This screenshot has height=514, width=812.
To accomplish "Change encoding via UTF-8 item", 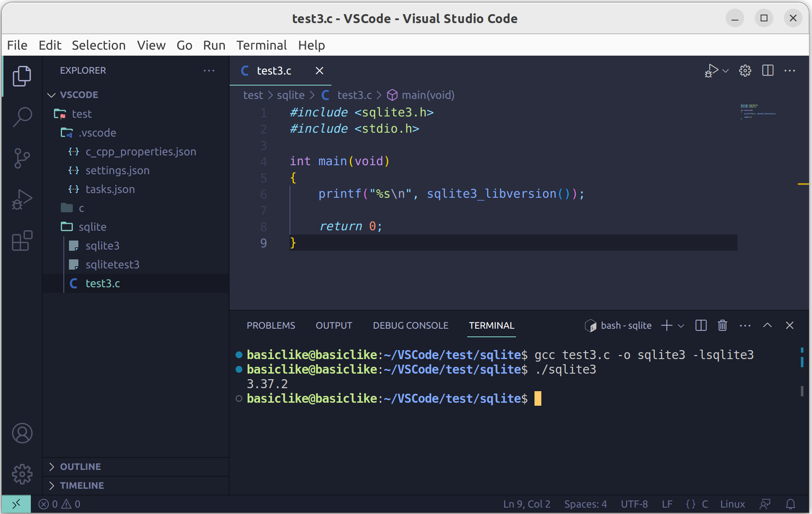I will pyautogui.click(x=634, y=504).
